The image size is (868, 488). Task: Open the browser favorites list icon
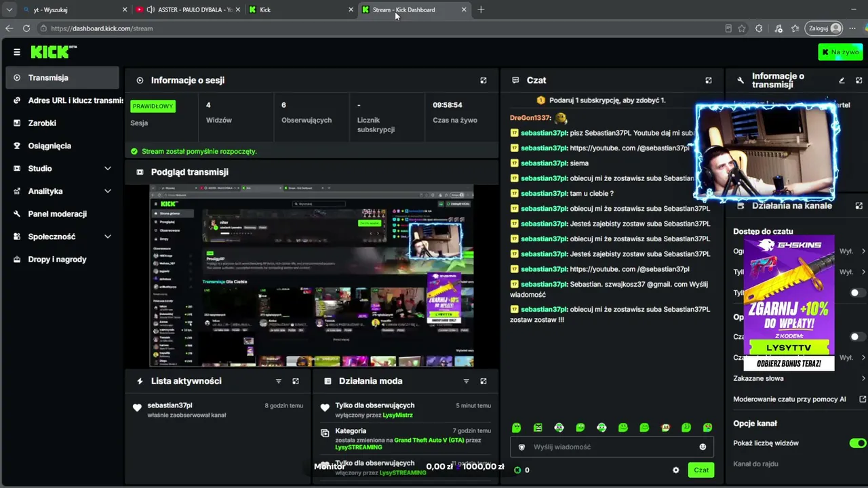(795, 28)
